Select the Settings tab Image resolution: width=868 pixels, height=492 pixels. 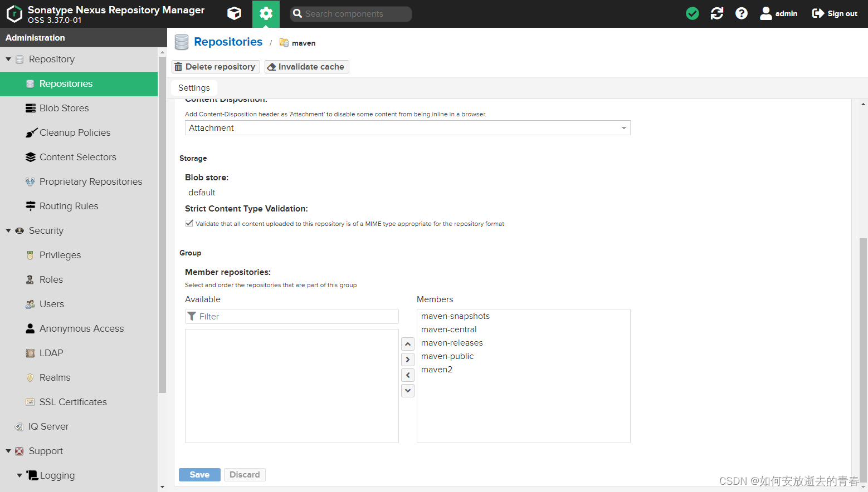194,88
